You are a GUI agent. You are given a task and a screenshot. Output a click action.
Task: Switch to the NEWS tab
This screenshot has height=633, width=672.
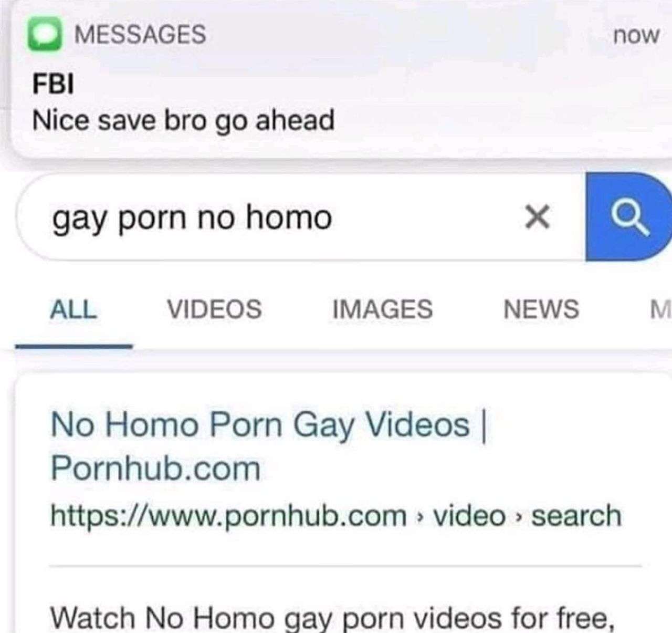541,309
